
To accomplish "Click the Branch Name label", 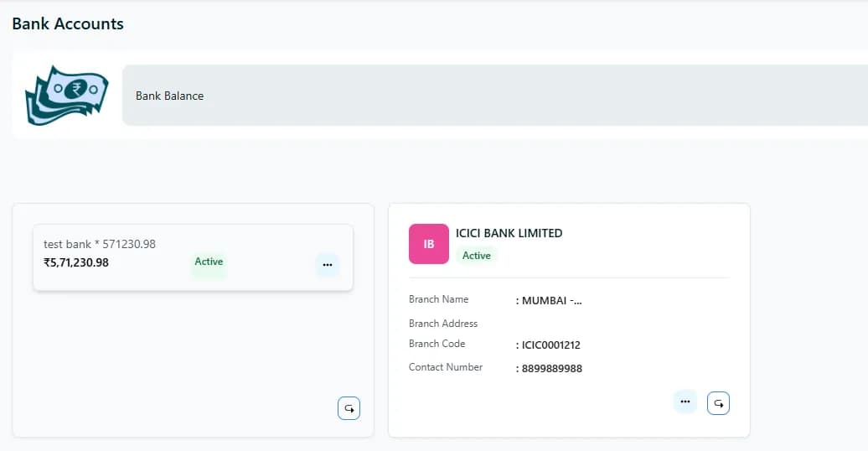I will tap(438, 299).
